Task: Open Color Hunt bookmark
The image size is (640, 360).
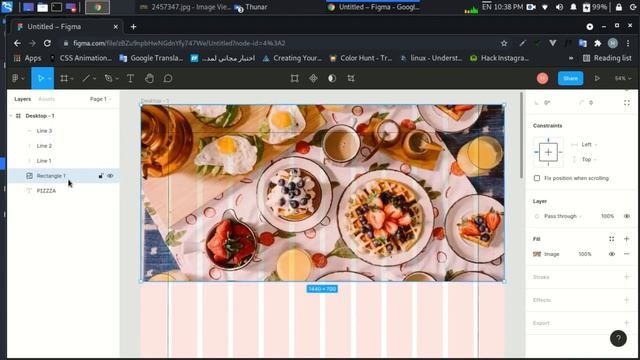Action: (x=360, y=58)
